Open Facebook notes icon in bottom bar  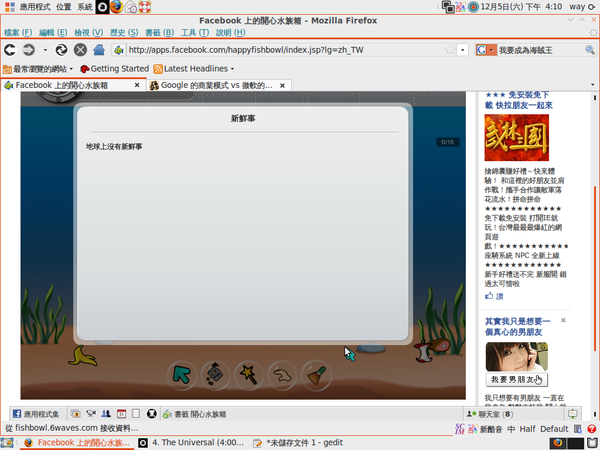tap(136, 414)
